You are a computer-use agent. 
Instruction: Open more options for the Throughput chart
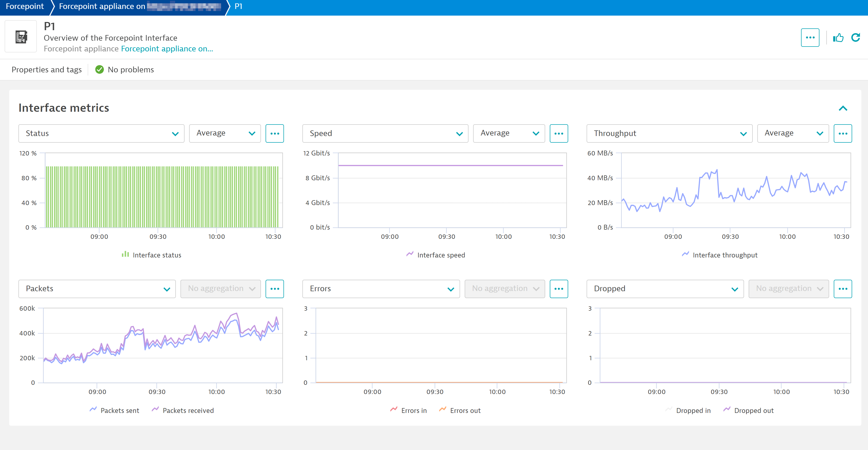(x=843, y=133)
